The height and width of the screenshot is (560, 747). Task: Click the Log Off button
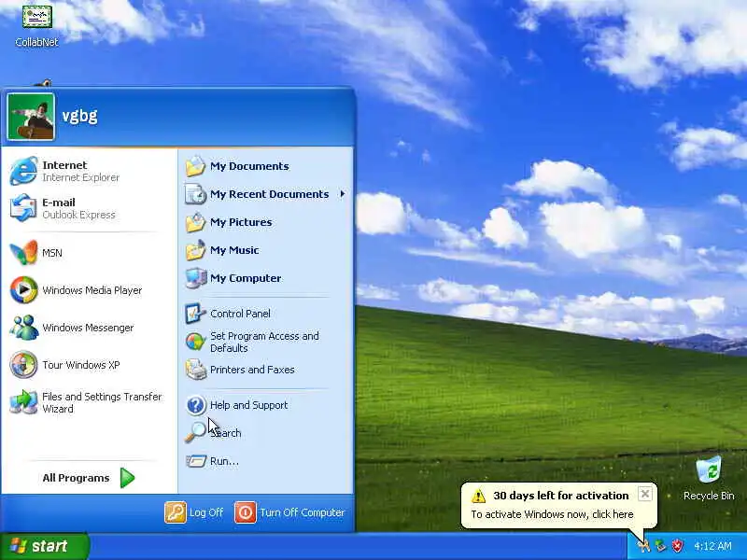pyautogui.click(x=194, y=512)
